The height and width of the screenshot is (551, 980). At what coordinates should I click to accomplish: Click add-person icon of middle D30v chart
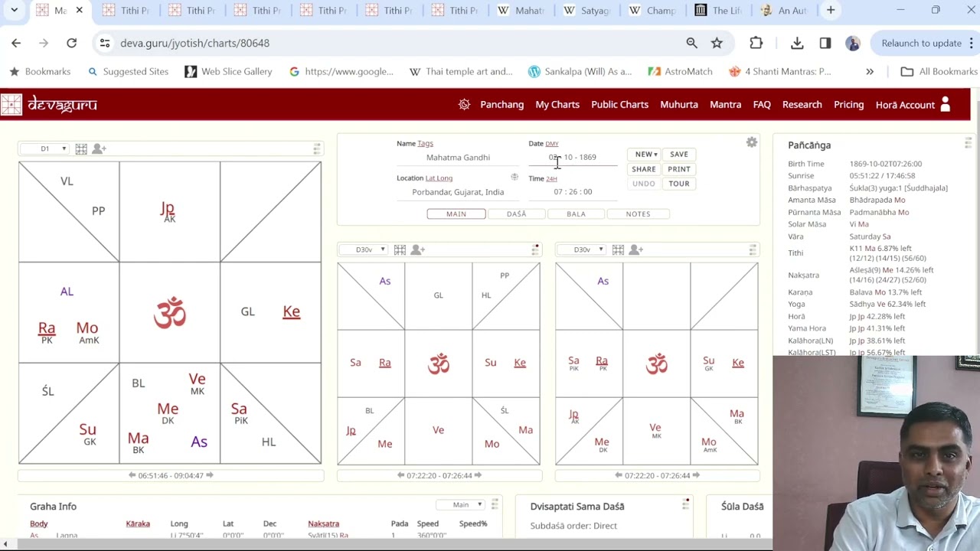[418, 249]
